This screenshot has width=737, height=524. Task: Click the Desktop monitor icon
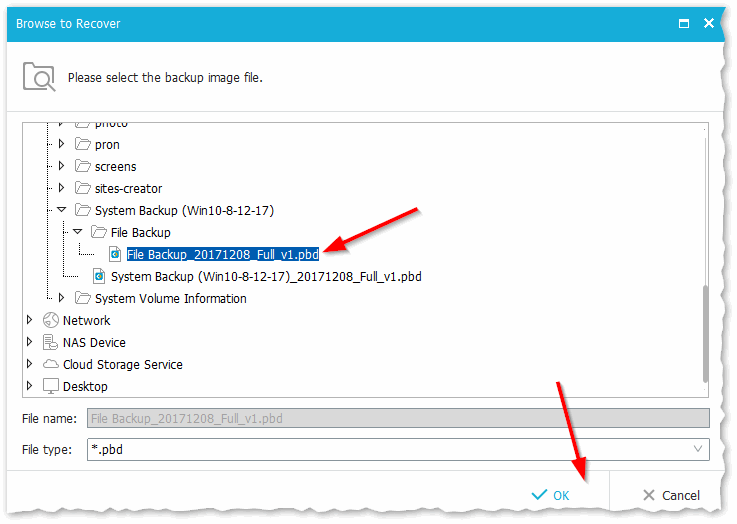50,387
